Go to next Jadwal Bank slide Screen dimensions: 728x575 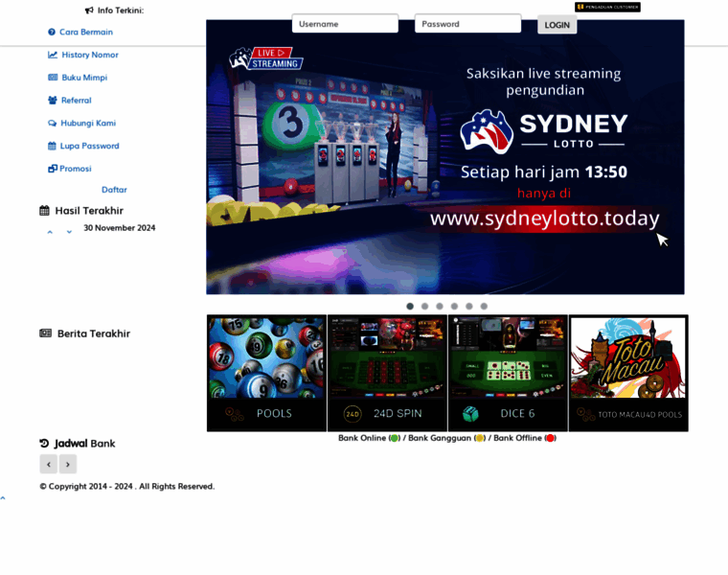pos(68,464)
